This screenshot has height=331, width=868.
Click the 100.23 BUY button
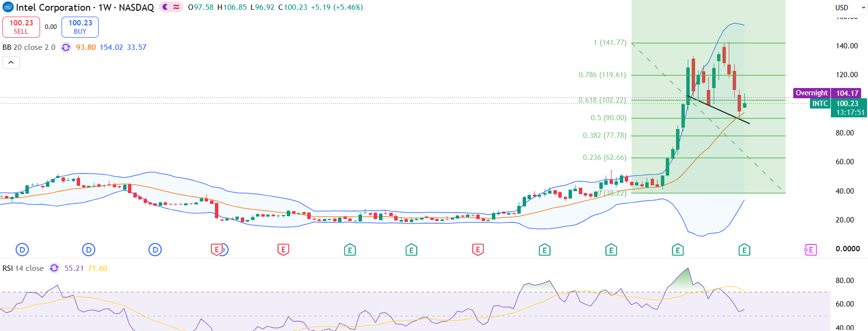coord(80,27)
